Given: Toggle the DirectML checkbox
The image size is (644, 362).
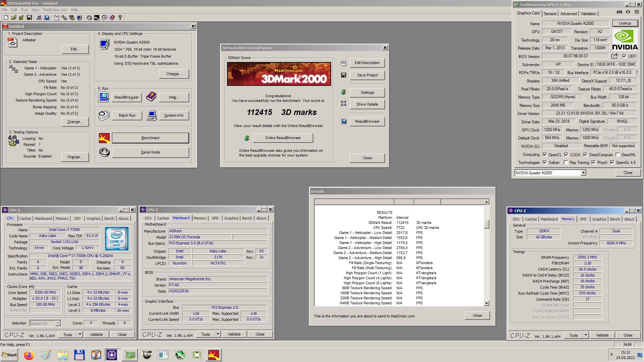Looking at the screenshot, I should [x=618, y=155].
